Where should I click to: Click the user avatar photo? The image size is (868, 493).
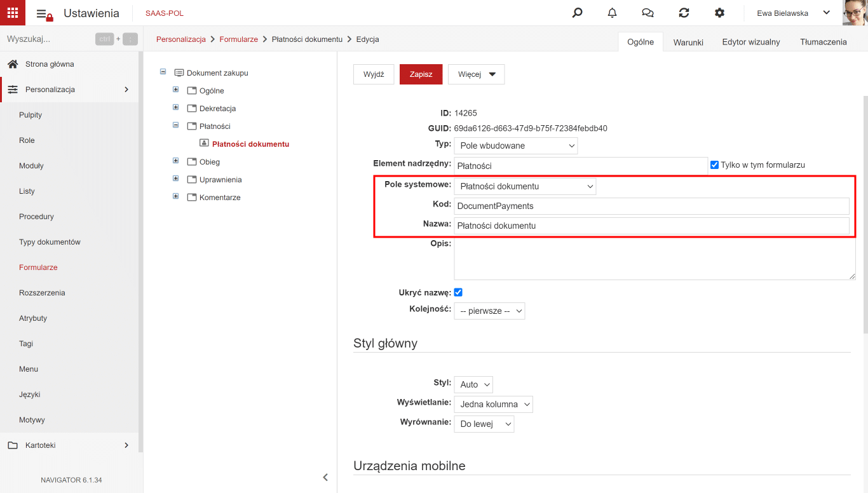tap(855, 13)
